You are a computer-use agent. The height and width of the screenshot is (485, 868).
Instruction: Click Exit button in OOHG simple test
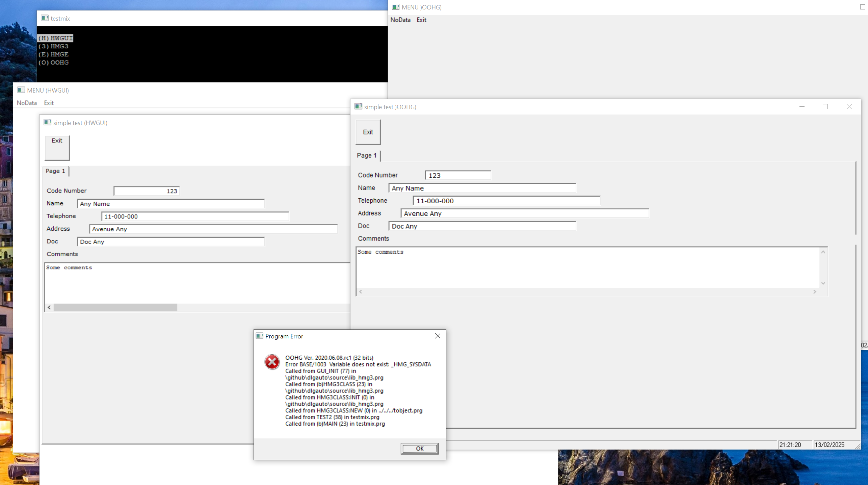[x=368, y=132]
